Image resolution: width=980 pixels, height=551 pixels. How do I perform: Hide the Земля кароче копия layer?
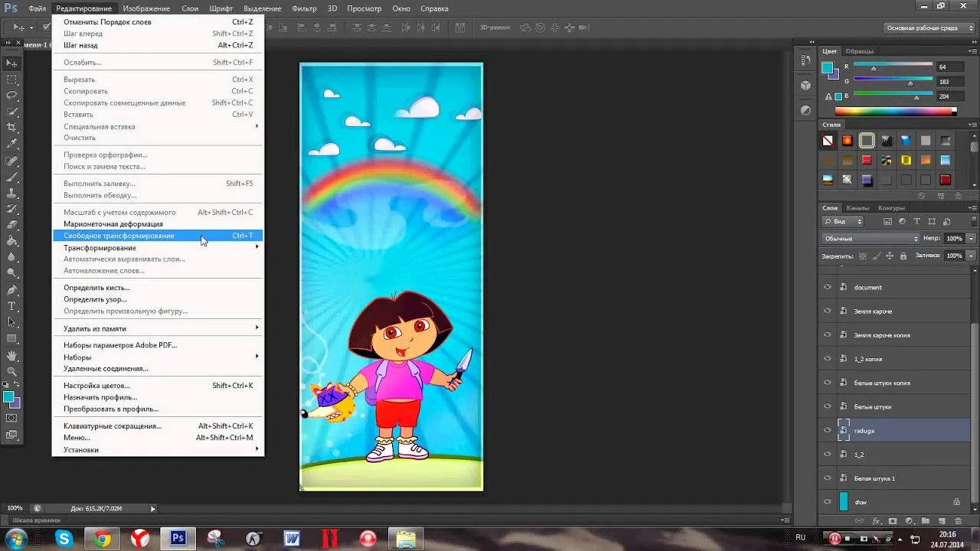tap(827, 334)
